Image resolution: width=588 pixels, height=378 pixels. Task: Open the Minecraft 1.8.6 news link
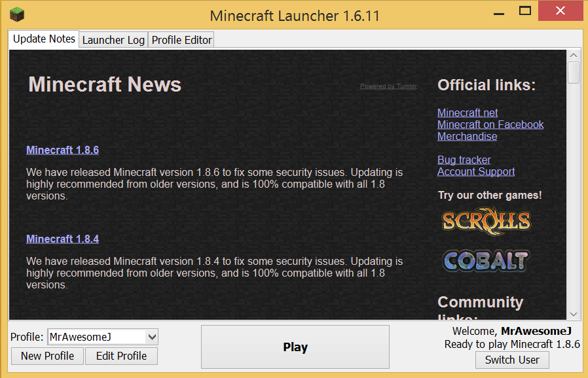[x=63, y=150]
